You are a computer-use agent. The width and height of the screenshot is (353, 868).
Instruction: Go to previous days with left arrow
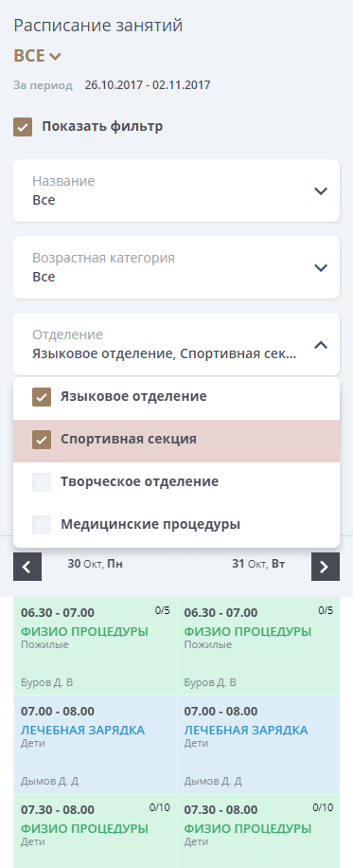click(27, 567)
